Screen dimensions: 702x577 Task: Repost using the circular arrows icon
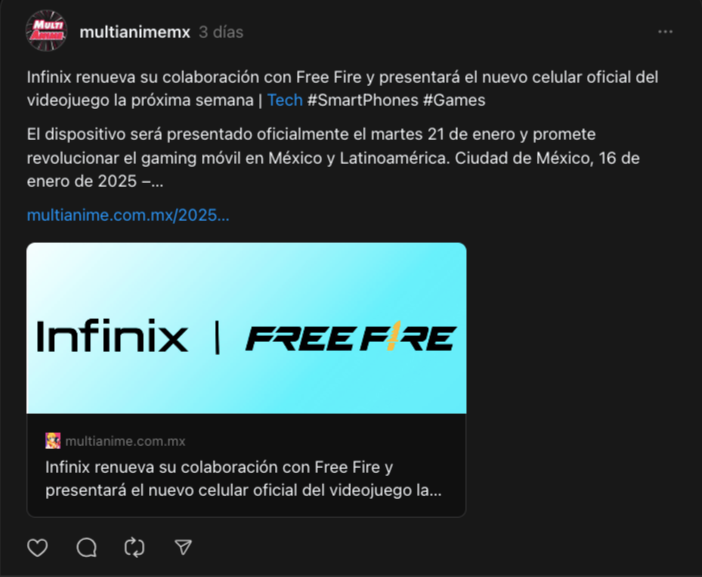[134, 547]
